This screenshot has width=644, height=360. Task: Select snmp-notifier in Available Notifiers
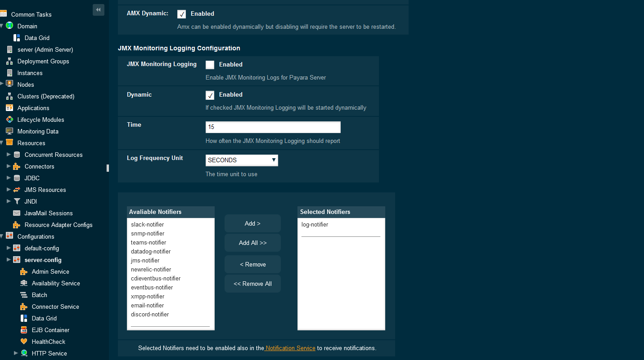pyautogui.click(x=148, y=233)
